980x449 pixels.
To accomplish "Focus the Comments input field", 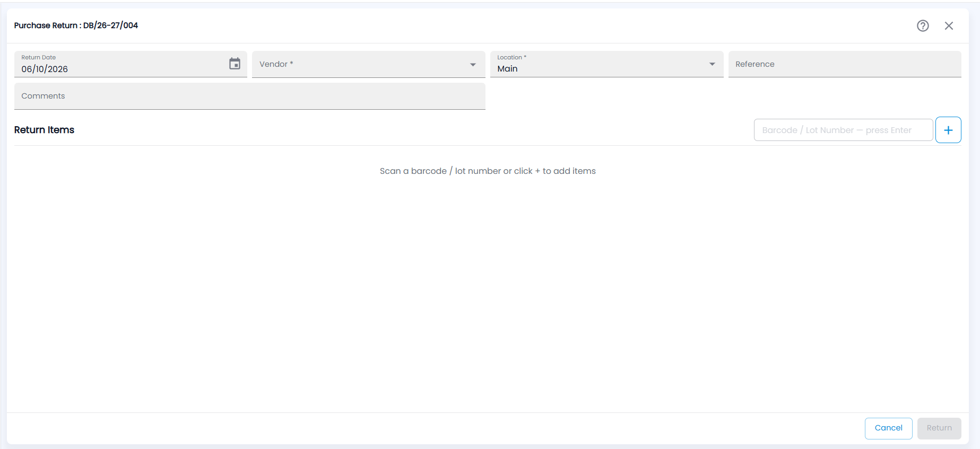I will tap(249, 96).
